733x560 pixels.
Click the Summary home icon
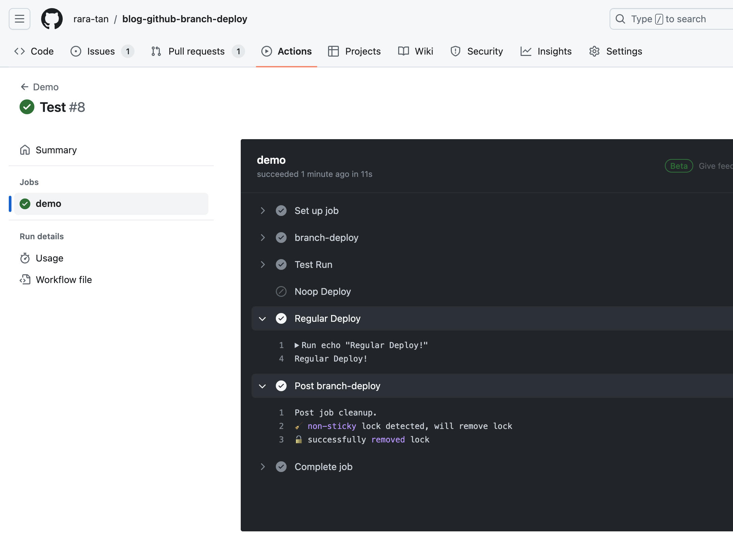[x=25, y=150]
